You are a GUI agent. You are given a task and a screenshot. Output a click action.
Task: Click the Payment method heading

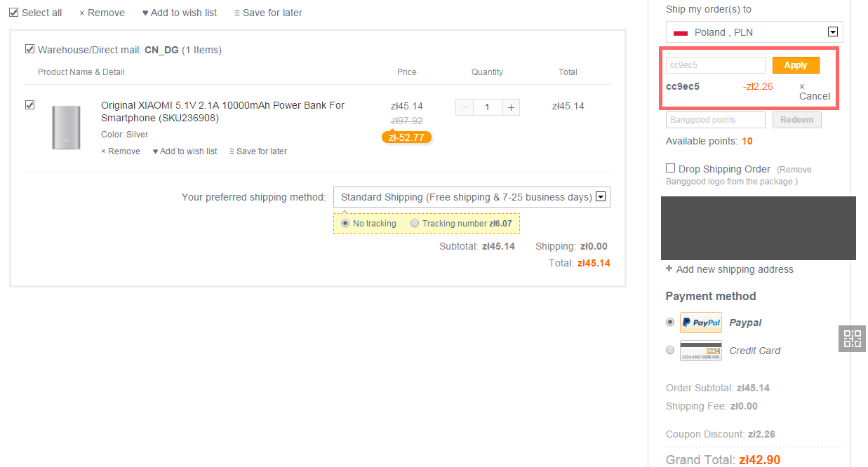click(711, 296)
